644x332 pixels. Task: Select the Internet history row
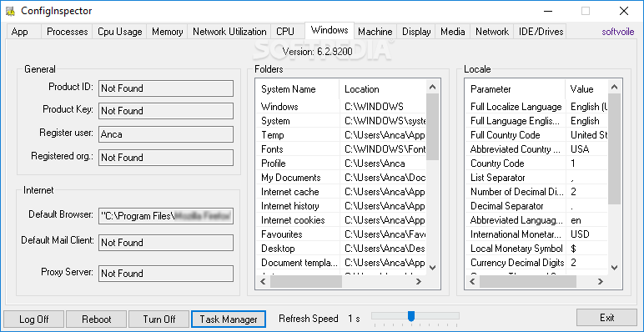click(341, 206)
